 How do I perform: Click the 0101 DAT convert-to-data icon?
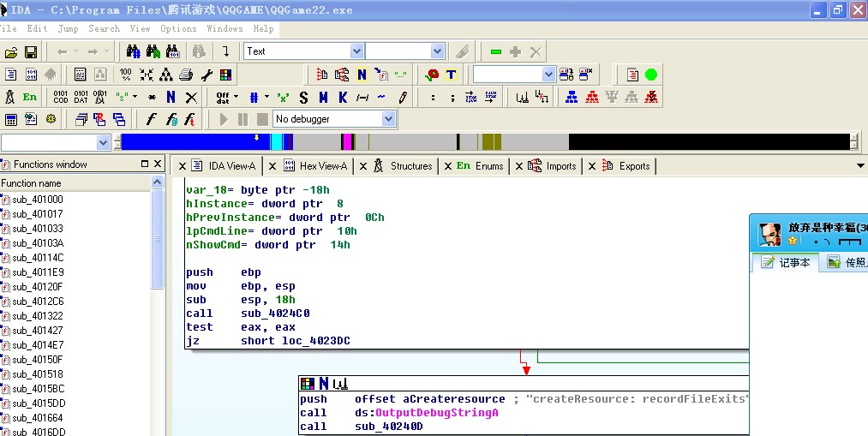[81, 98]
